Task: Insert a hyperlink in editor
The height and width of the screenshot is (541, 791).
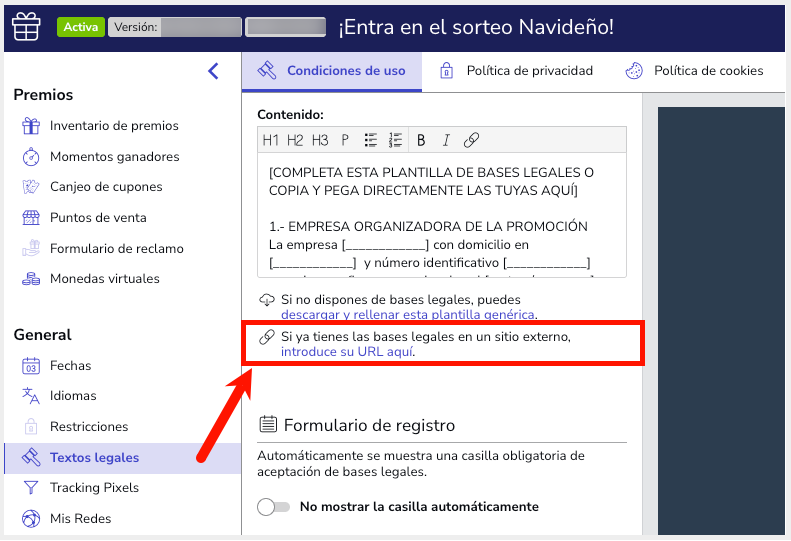Action: [x=471, y=140]
